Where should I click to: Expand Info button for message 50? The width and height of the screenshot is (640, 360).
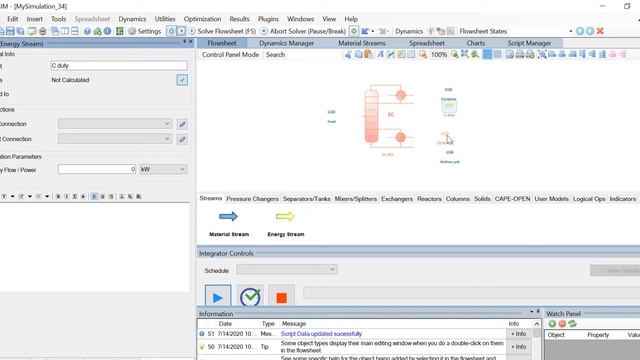[519, 347]
